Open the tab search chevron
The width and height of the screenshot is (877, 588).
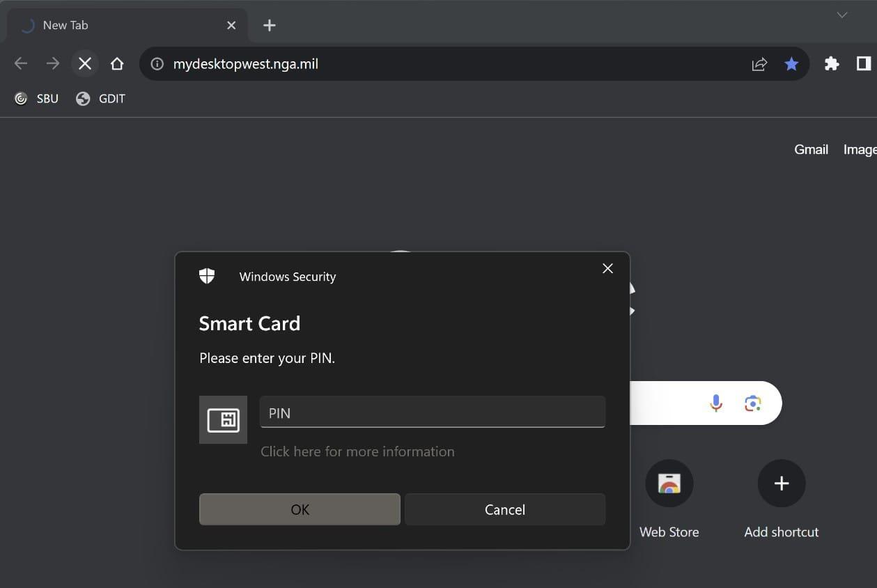click(x=842, y=15)
